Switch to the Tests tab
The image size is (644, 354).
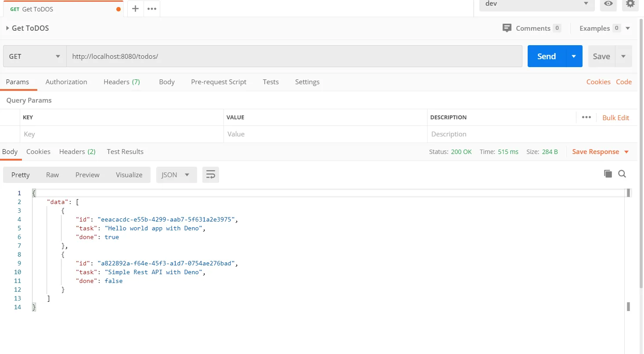[x=270, y=82]
